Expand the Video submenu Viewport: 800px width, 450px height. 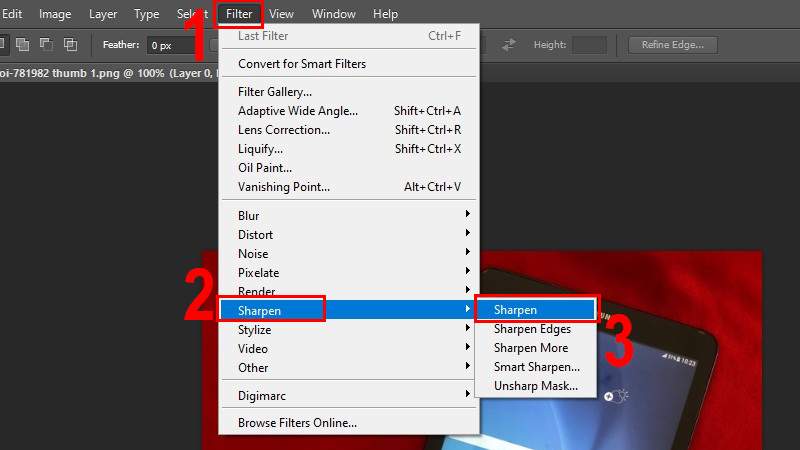point(349,348)
